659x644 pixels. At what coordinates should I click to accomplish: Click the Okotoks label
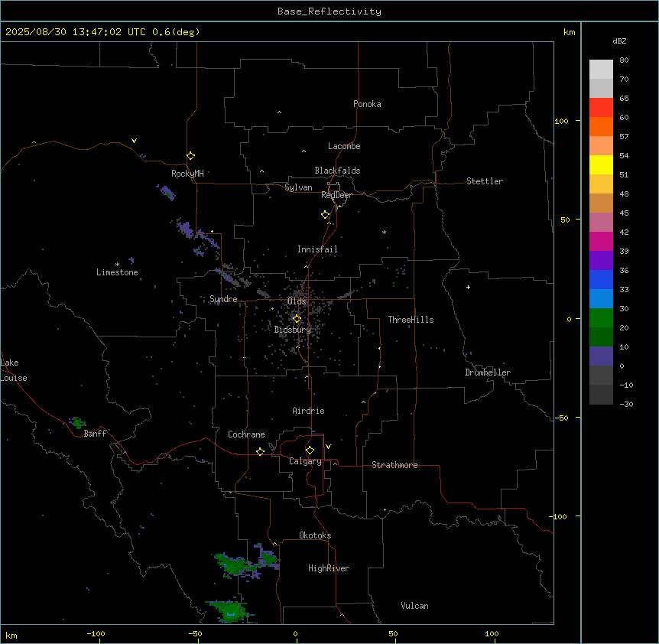pyautogui.click(x=315, y=535)
